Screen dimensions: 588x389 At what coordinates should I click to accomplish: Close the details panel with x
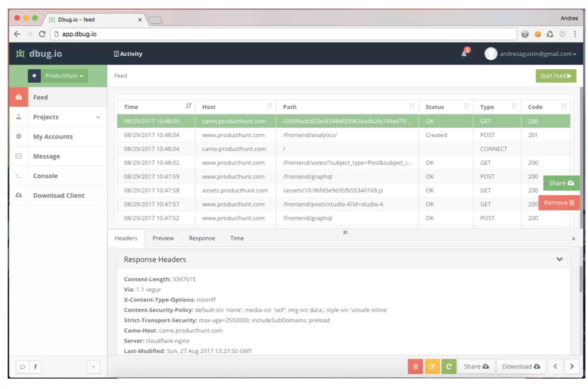point(573,239)
